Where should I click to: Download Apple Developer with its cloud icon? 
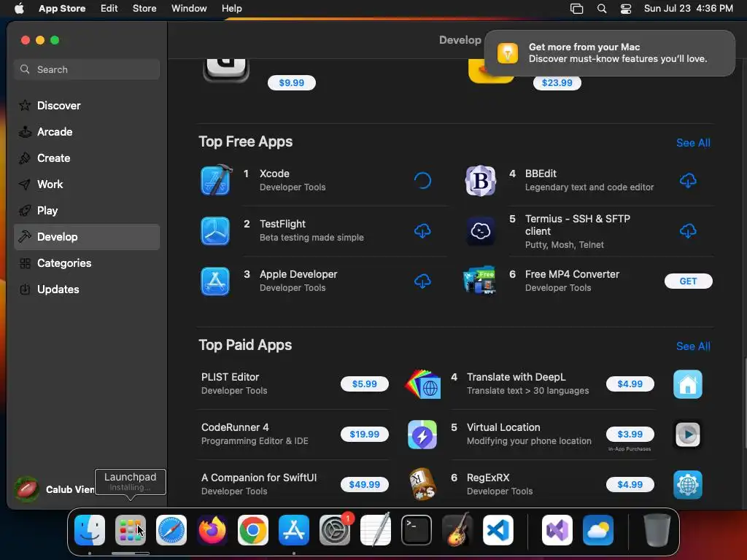click(422, 281)
